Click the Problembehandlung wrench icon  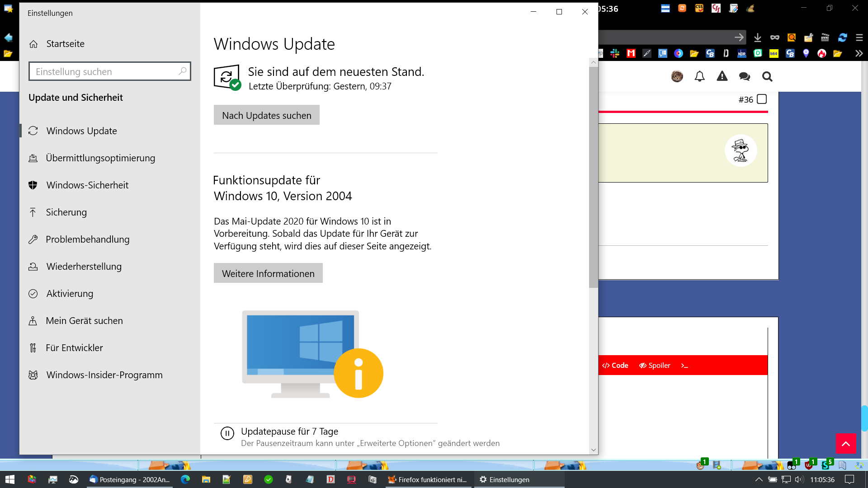pos(33,239)
